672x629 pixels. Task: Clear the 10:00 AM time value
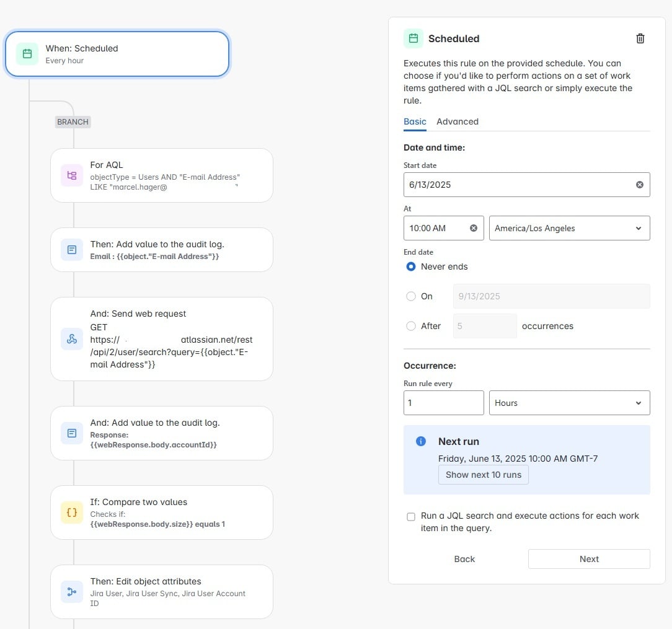tap(473, 228)
